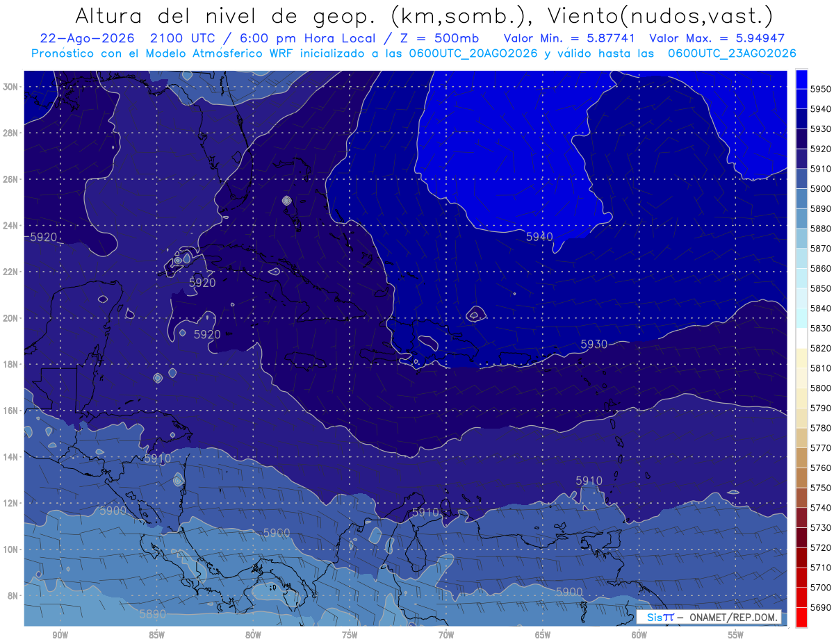Click the colorbar value label 5770
Viewport: 834px width, 644px height.
point(820,447)
